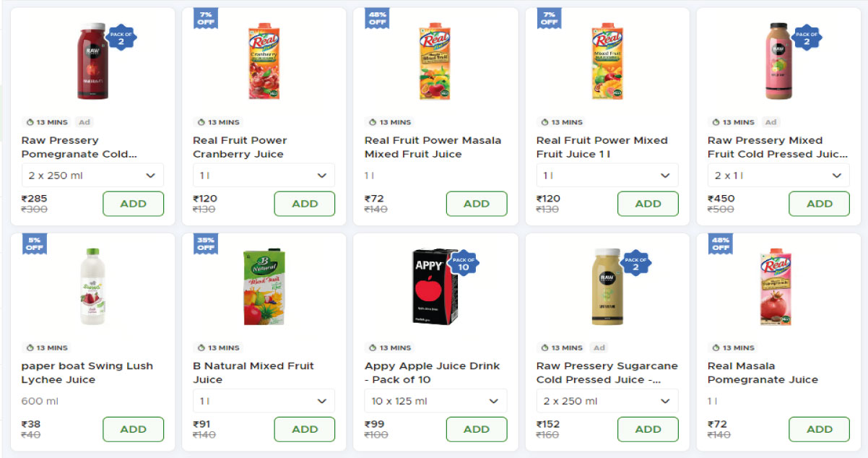Click Pack of 2 badge on Raw Pressery Pomegranate
This screenshot has width=868, height=458.
121,38
